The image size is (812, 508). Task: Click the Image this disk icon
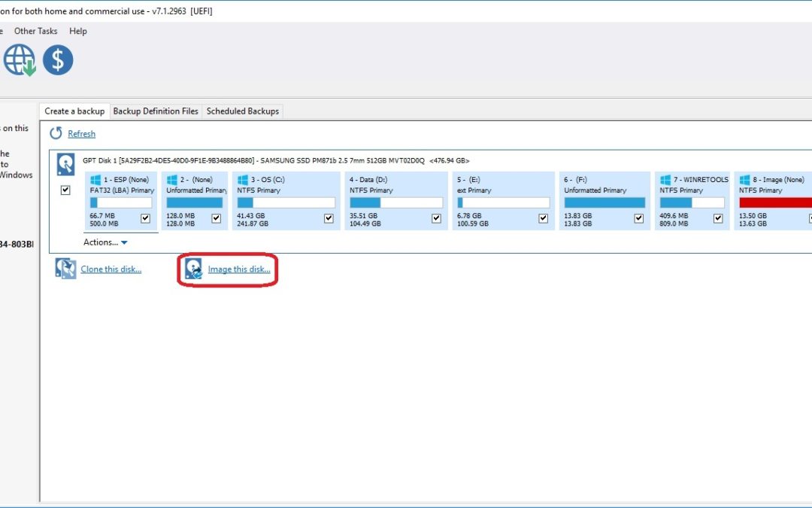(194, 269)
